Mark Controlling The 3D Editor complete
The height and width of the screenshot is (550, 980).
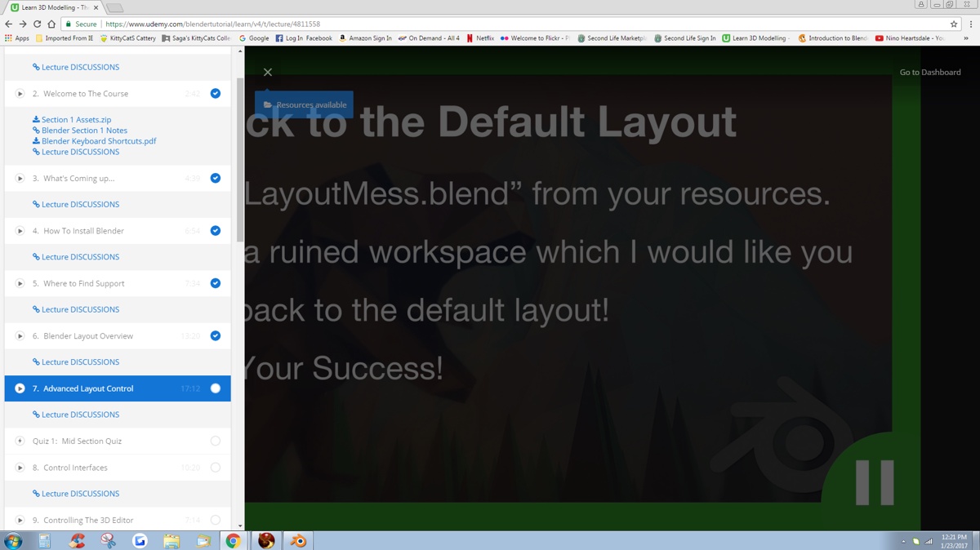pyautogui.click(x=216, y=520)
